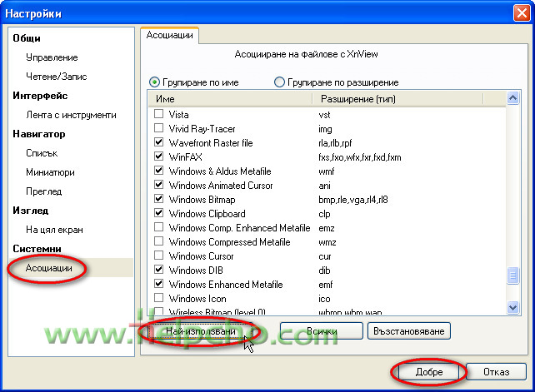Screen dimensions: 535x392
Task: Toggle the Vista checkbox
Action: (x=158, y=113)
